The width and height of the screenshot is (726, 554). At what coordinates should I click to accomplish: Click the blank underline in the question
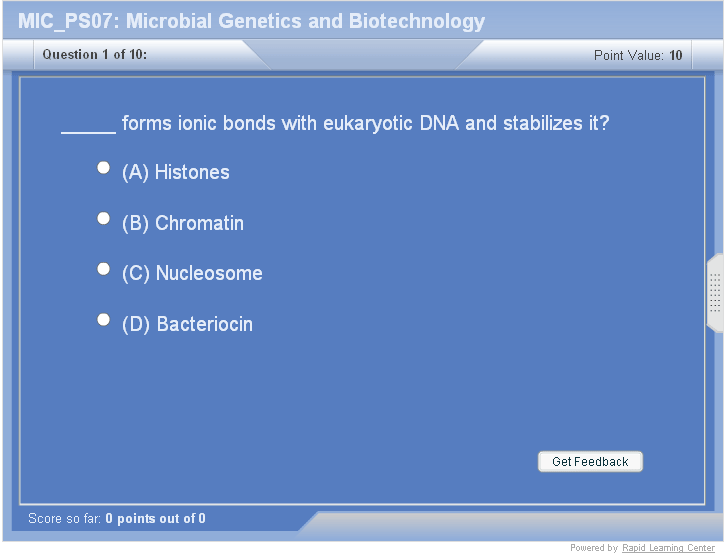click(x=89, y=126)
